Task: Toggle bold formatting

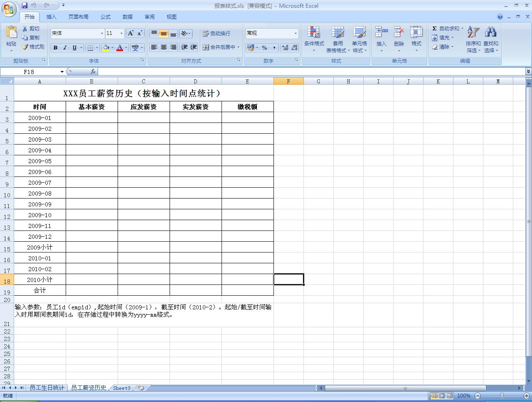Action: coord(55,48)
